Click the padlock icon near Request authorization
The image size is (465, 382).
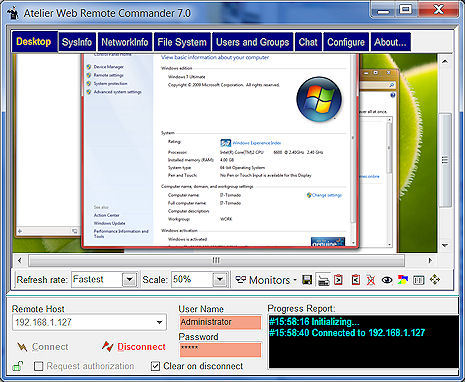click(17, 366)
